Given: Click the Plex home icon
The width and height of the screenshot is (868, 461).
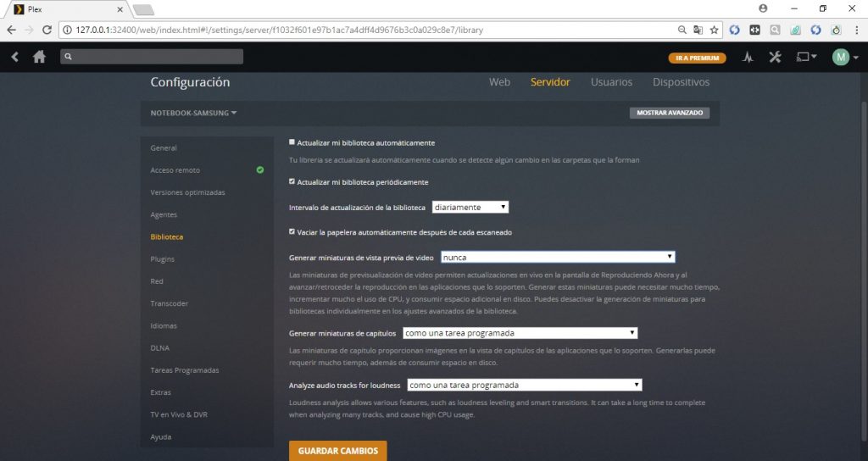Looking at the screenshot, I should (x=39, y=57).
